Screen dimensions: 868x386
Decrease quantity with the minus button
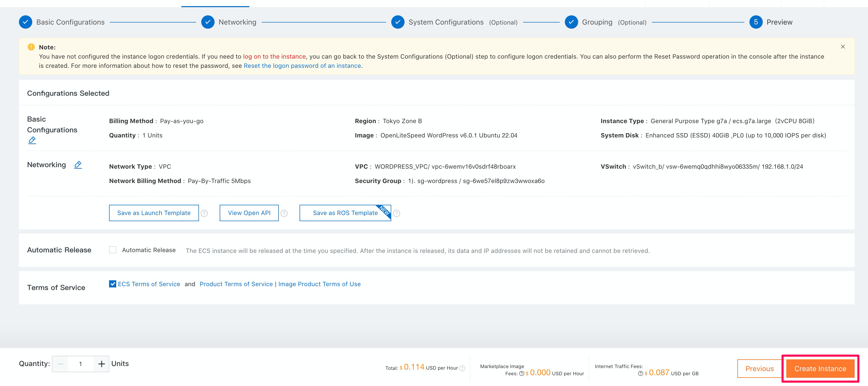pos(61,364)
